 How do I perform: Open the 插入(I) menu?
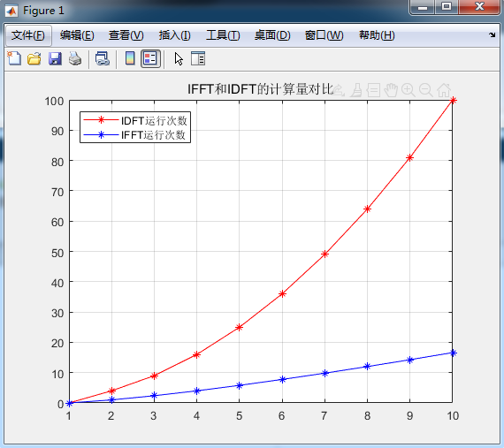click(x=174, y=35)
